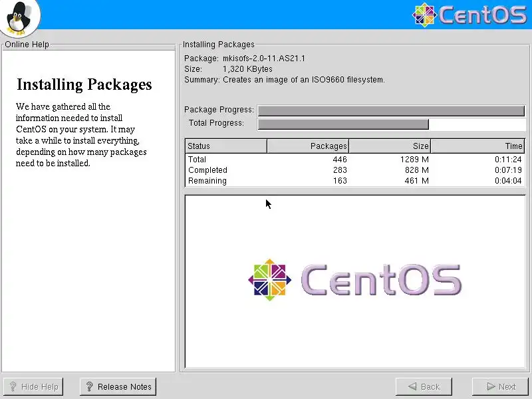Open the Release Notes

tap(118, 386)
